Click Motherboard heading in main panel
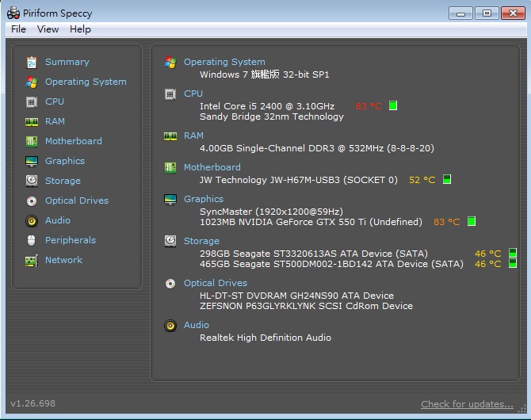531x420 pixels. (212, 167)
